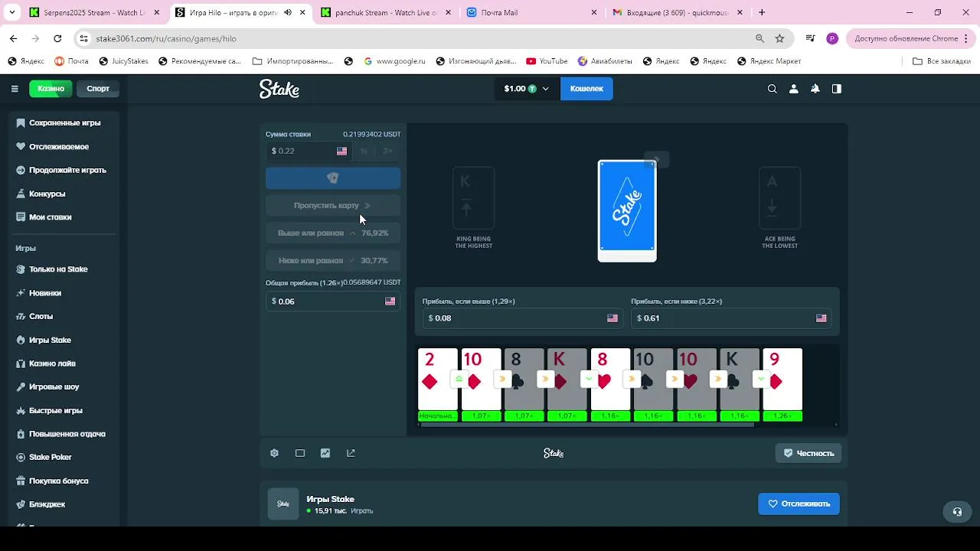Switch to Gmail inbox tab
Screen dimensions: 980x551
pyautogui.click(x=677, y=12)
